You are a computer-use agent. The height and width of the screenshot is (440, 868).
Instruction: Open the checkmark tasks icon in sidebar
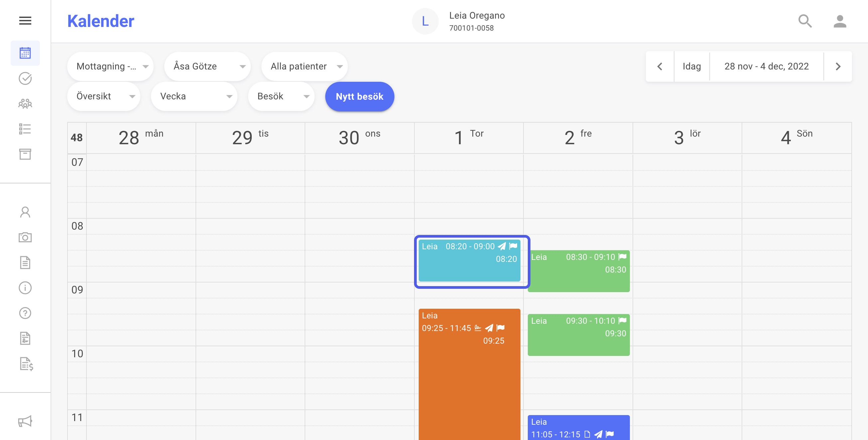pyautogui.click(x=25, y=78)
